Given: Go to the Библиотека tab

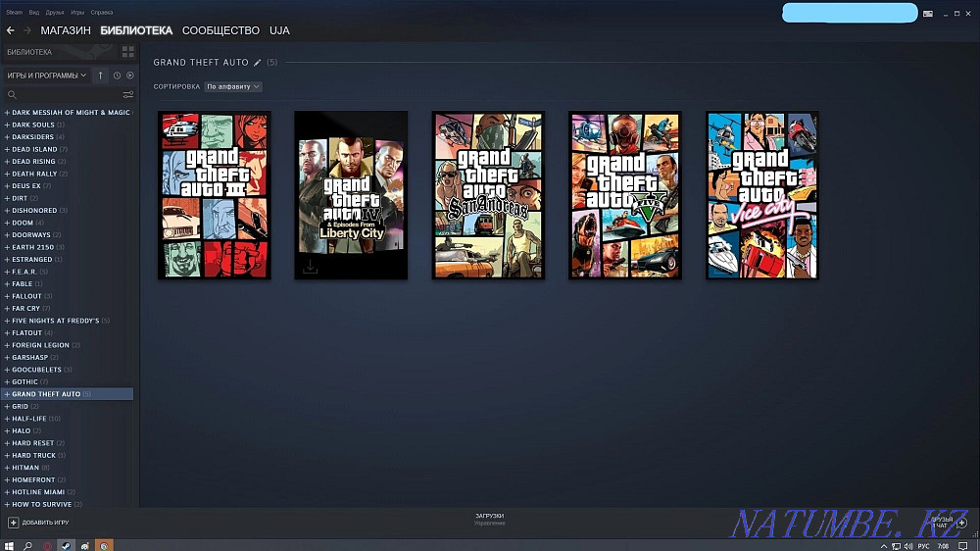Looking at the screenshot, I should click(x=136, y=30).
